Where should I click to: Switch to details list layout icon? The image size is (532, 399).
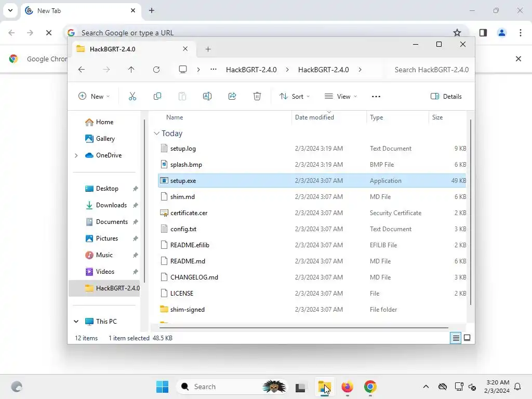[x=456, y=338]
